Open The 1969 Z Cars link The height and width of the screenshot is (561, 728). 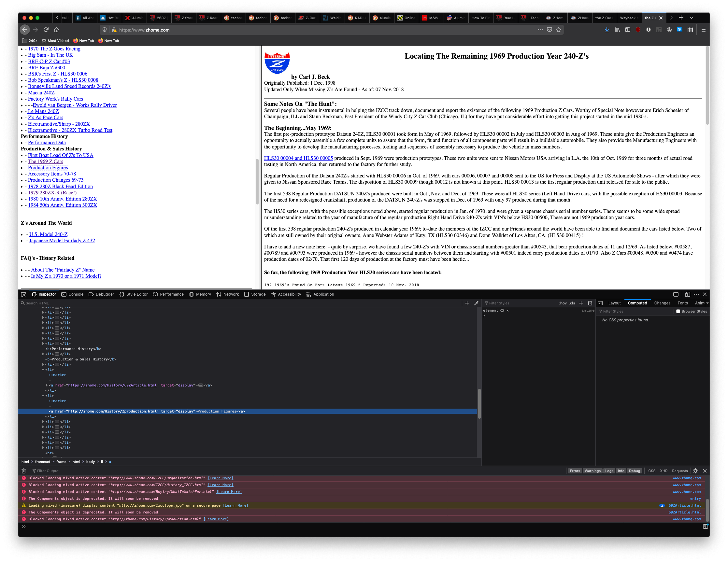click(x=45, y=161)
